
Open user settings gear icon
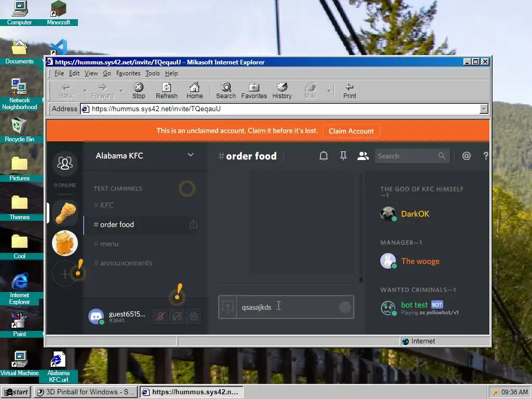click(194, 316)
